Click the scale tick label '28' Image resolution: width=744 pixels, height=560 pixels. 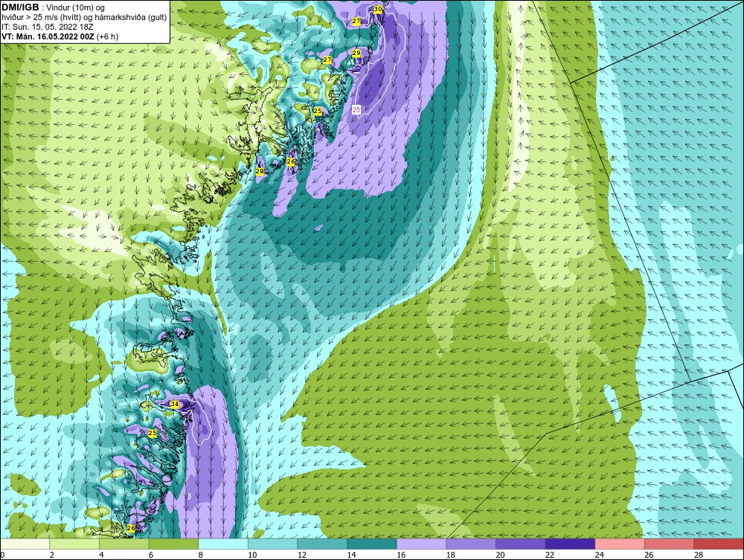click(x=699, y=555)
